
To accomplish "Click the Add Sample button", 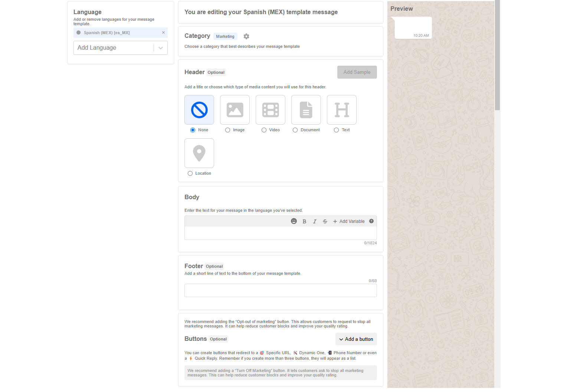I will tap(357, 72).
